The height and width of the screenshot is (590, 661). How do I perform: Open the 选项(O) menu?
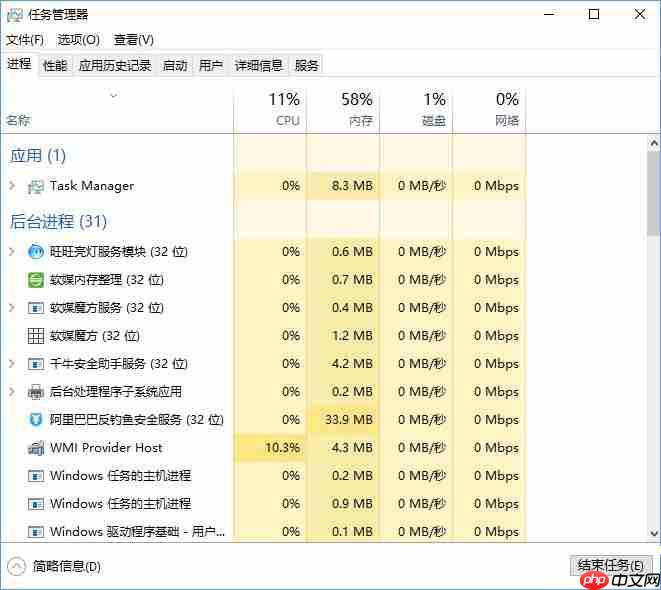pyautogui.click(x=78, y=40)
